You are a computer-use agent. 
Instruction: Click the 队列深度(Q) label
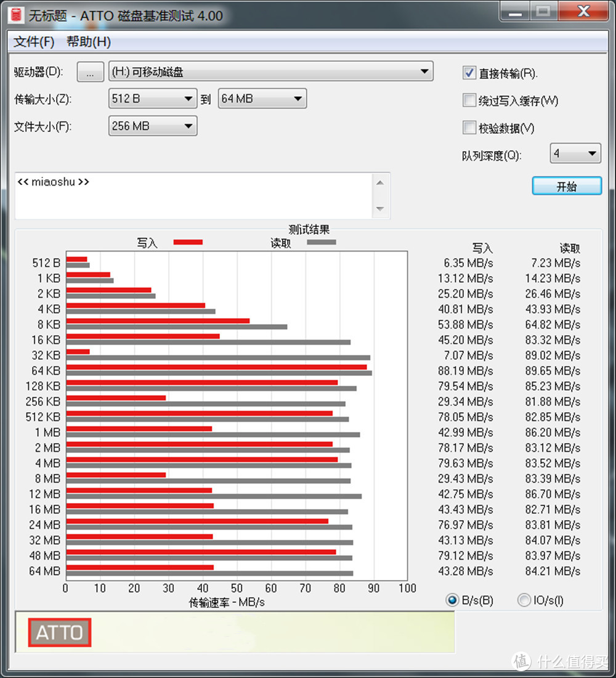click(x=492, y=155)
